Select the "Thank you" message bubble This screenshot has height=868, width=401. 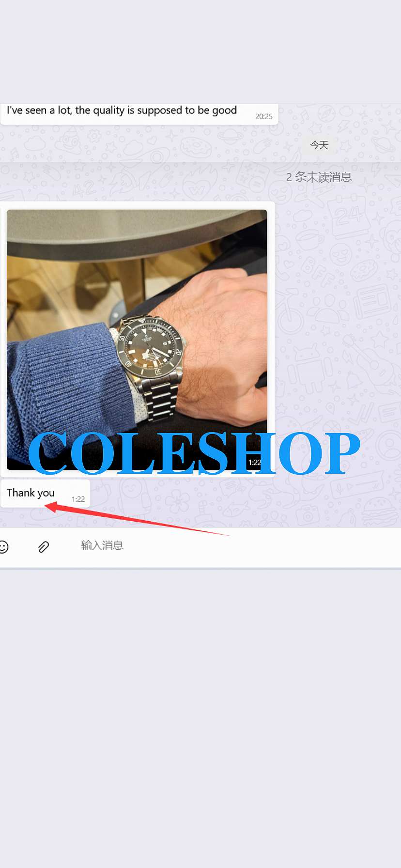point(45,494)
